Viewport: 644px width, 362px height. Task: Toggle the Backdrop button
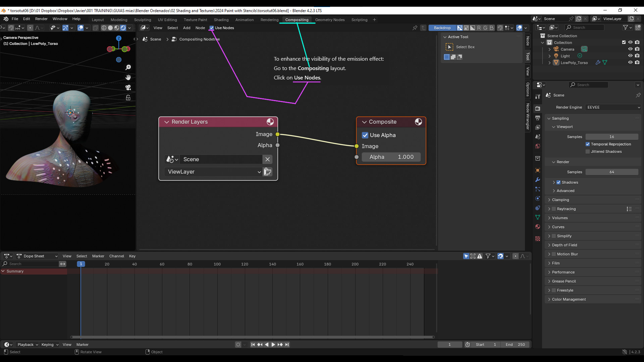coord(442,28)
